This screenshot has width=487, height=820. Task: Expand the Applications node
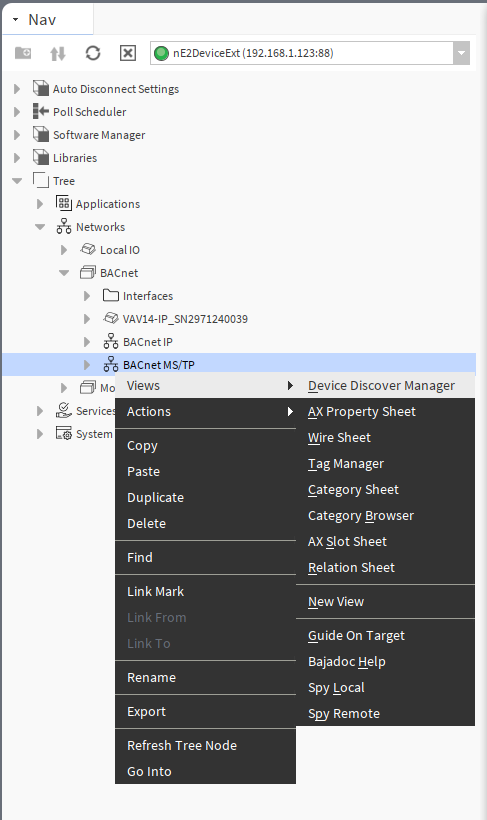40,204
